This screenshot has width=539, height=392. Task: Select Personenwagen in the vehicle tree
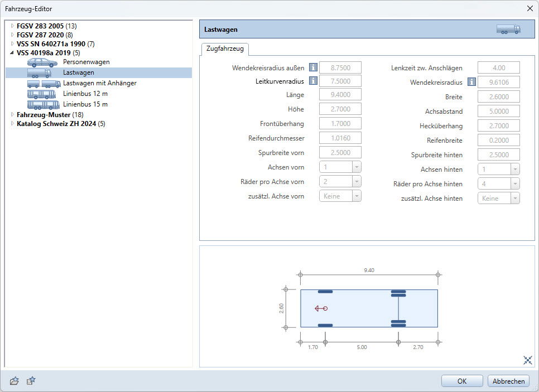pos(86,62)
